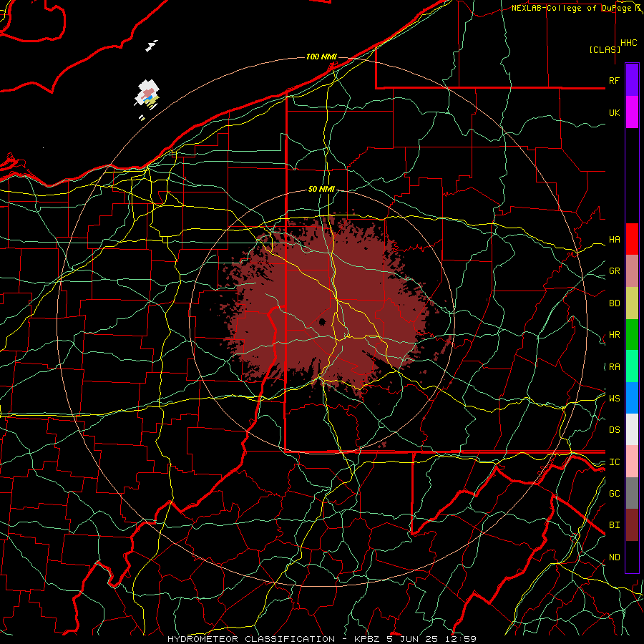Click the RA legend label
This screenshot has width=644, height=644.
click(x=614, y=367)
